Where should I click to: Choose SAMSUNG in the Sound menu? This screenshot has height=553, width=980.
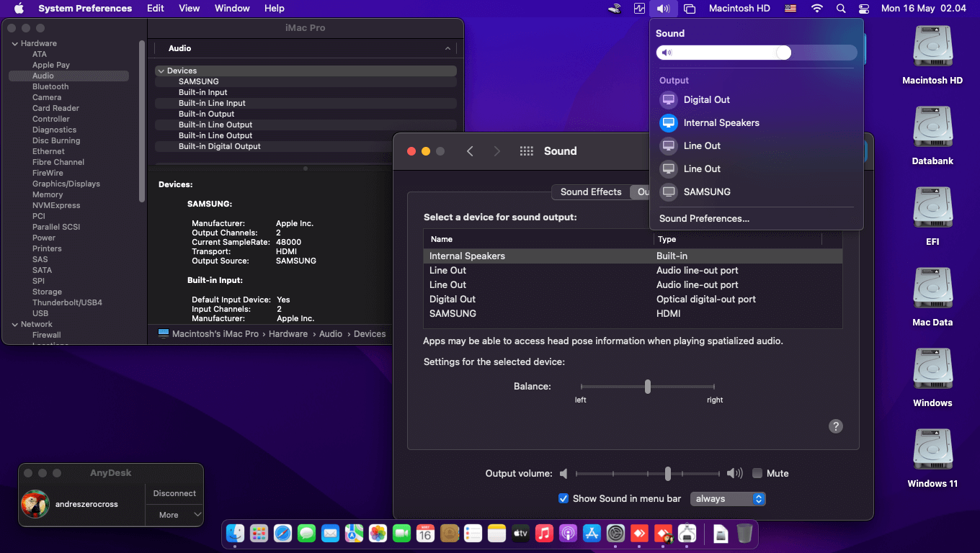[706, 192]
